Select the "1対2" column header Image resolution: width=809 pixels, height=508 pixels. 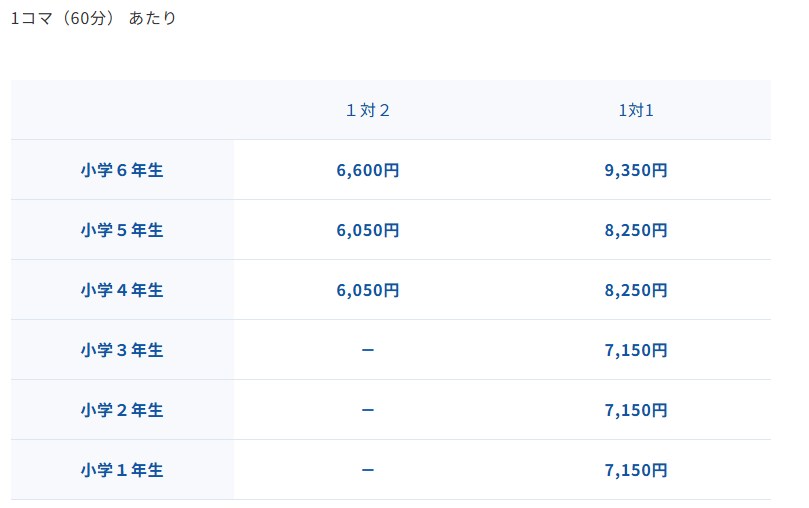coord(367,110)
